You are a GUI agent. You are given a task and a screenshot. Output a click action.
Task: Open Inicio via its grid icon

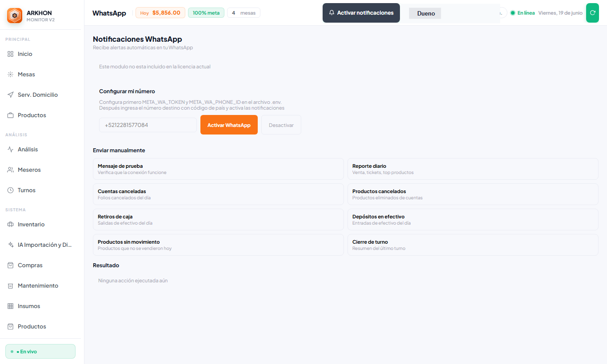pyautogui.click(x=11, y=54)
